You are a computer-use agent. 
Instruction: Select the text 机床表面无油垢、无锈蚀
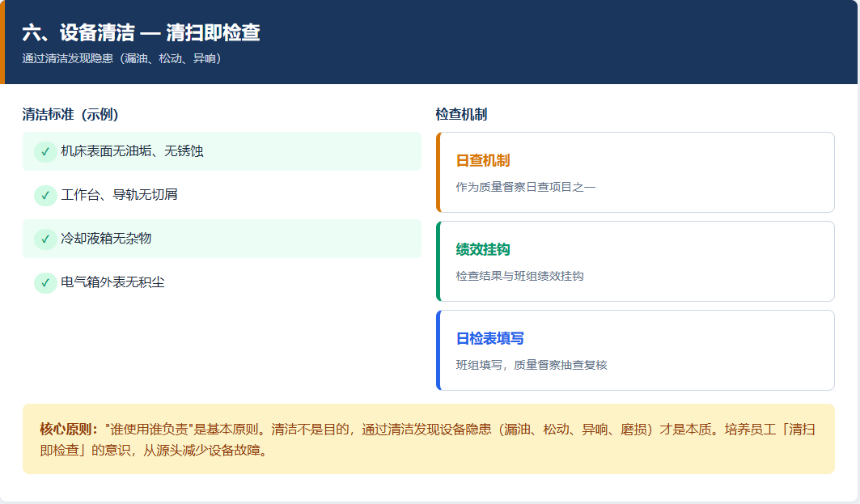[132, 150]
